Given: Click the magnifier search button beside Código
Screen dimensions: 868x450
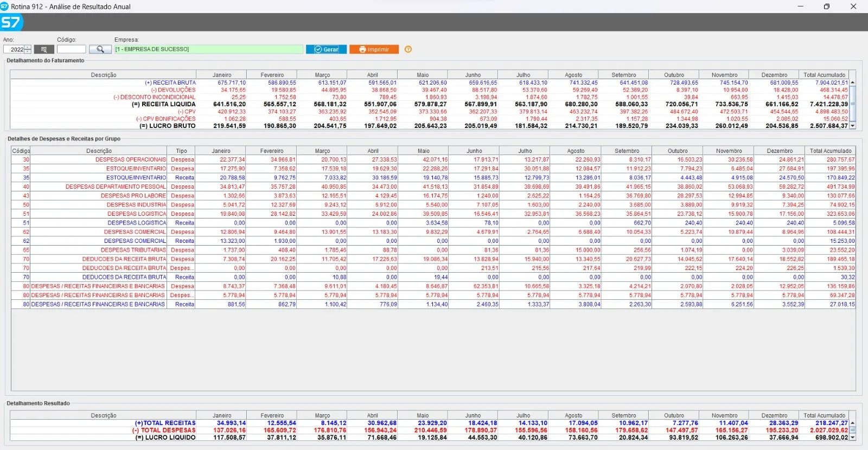Looking at the screenshot, I should [100, 49].
